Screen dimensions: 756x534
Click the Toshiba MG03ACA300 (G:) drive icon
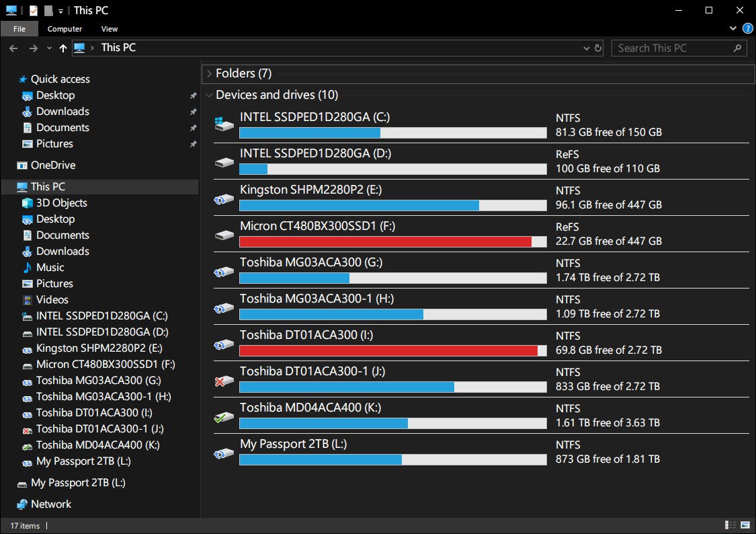pyautogui.click(x=224, y=271)
